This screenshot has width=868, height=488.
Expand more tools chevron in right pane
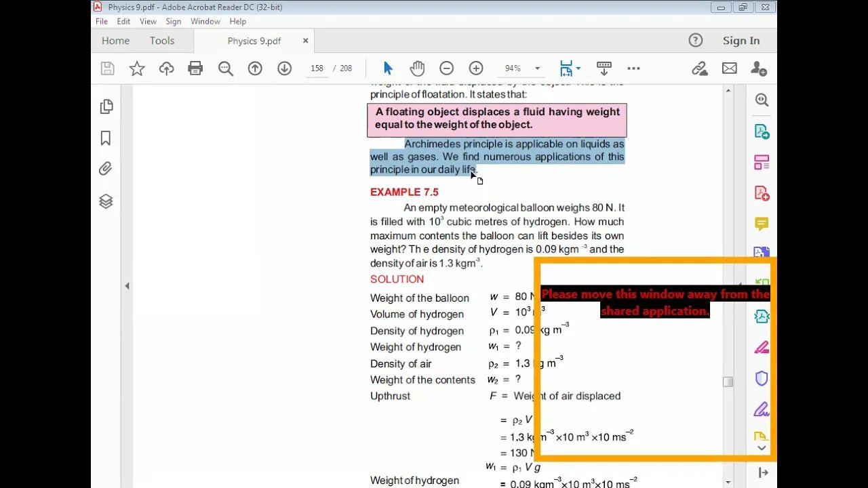pyautogui.click(x=762, y=448)
